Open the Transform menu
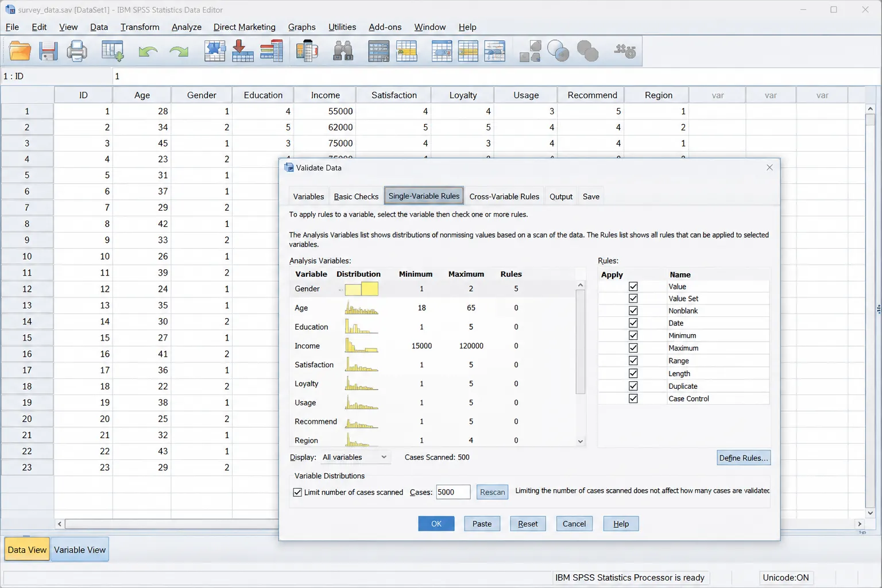This screenshot has width=882, height=588. point(140,27)
